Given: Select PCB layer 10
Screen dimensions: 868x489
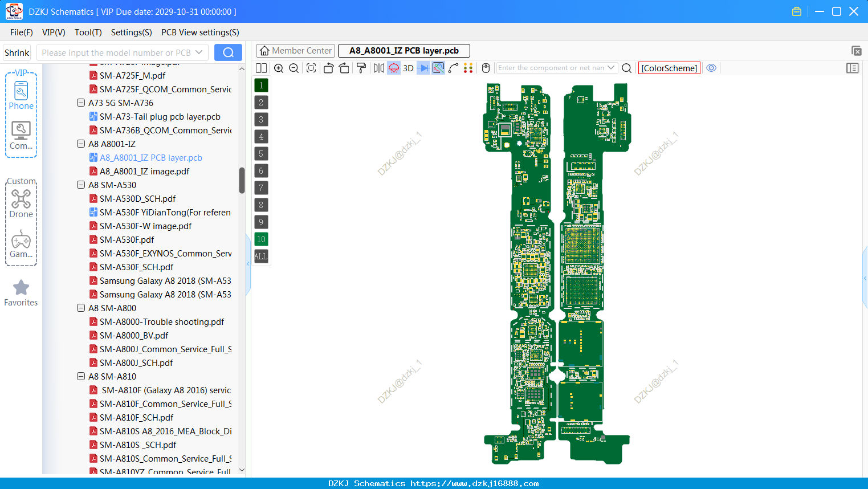Looking at the screenshot, I should pyautogui.click(x=261, y=239).
